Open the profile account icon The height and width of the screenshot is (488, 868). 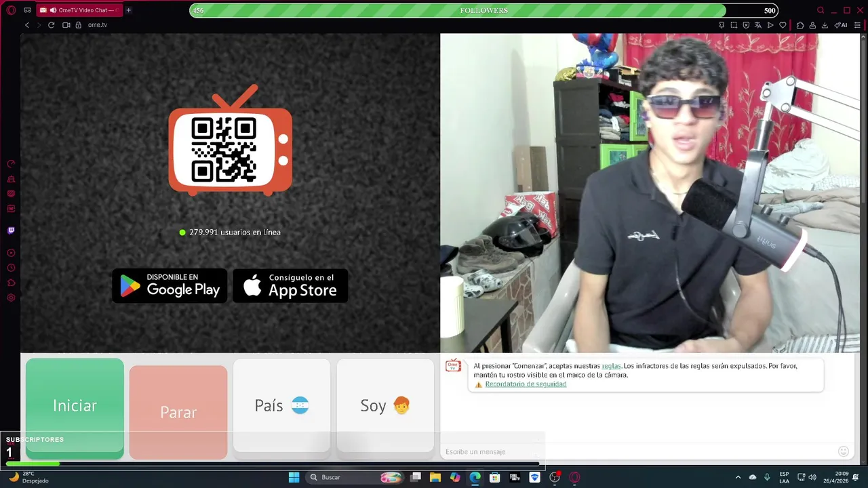click(812, 25)
